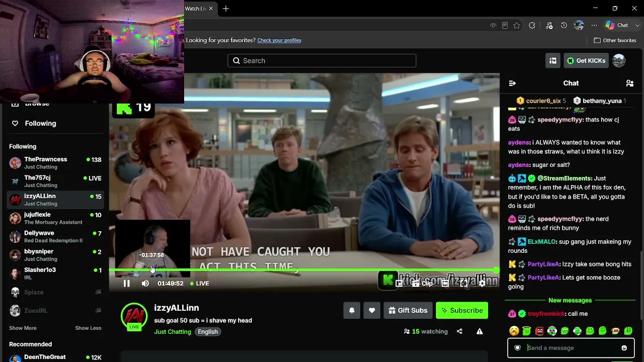The image size is (644, 362).
Task: Click the English language tag
Action: click(x=208, y=332)
